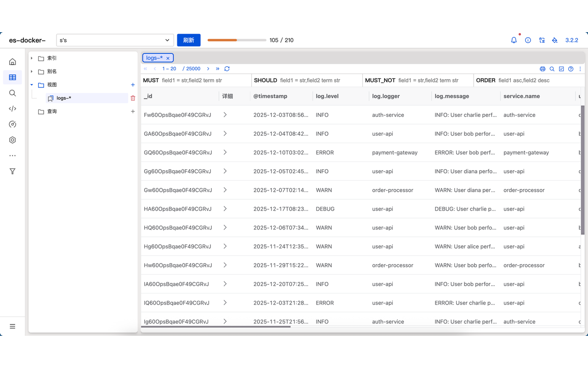Open the code/REST query icon
Viewport: 588px width, 368px height.
click(x=12, y=109)
